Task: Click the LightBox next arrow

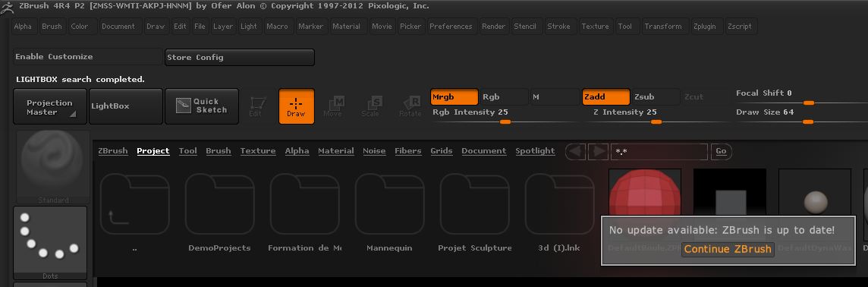Action: (x=599, y=151)
